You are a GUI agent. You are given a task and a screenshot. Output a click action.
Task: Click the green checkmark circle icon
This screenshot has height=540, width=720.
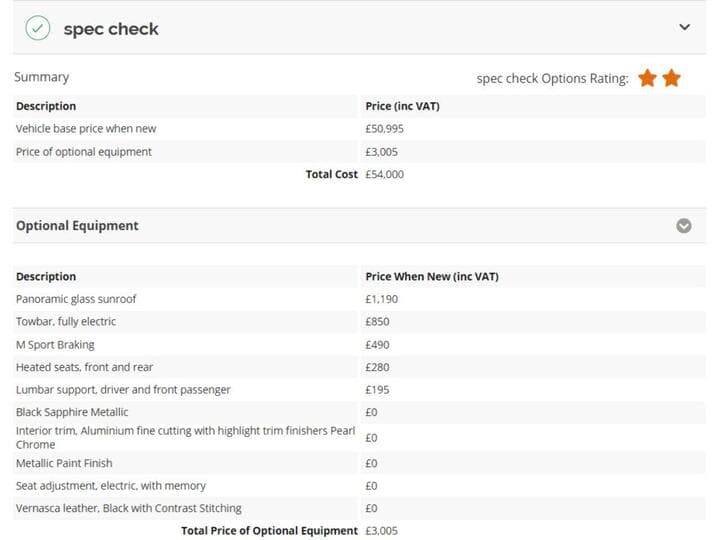tap(38, 28)
